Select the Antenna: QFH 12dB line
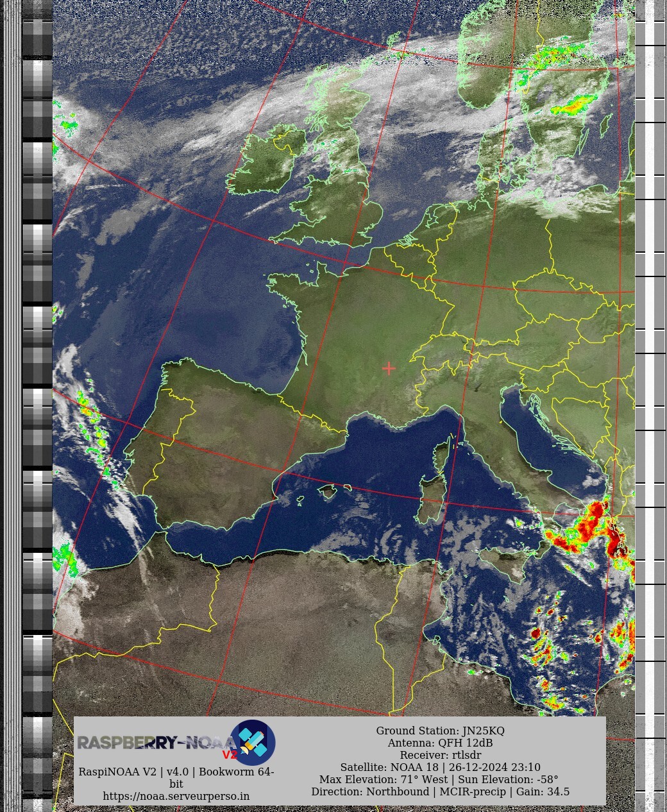The height and width of the screenshot is (812, 667). (440, 743)
